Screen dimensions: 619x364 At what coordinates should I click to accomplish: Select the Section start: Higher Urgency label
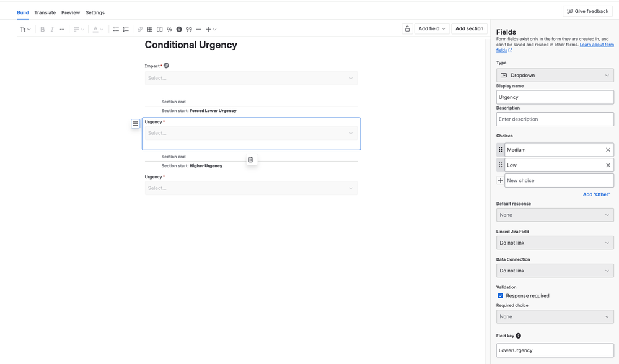192,166
